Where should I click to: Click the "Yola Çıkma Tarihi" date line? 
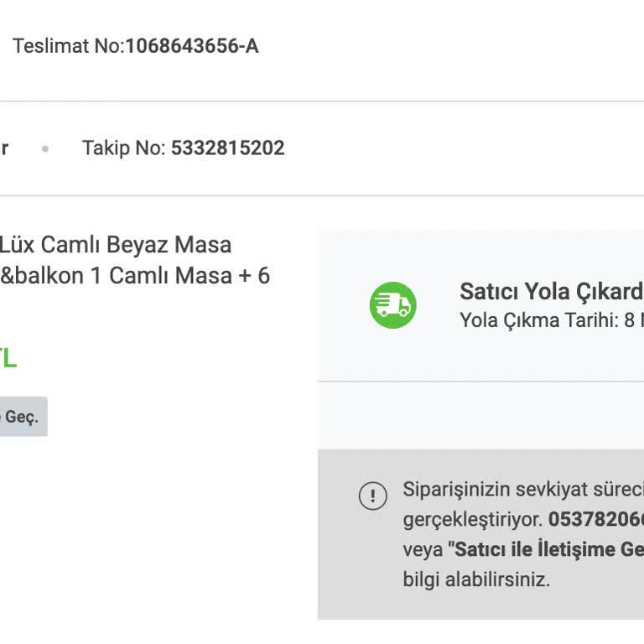(551, 320)
